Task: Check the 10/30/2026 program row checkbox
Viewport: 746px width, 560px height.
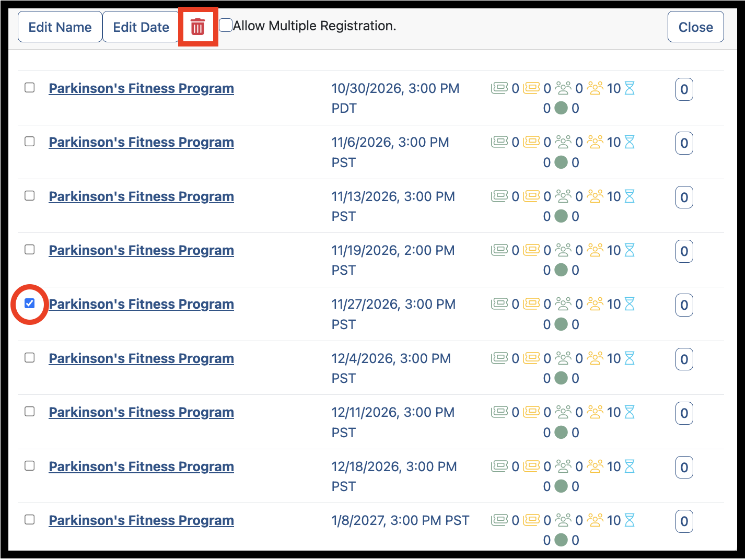Action: (30, 88)
